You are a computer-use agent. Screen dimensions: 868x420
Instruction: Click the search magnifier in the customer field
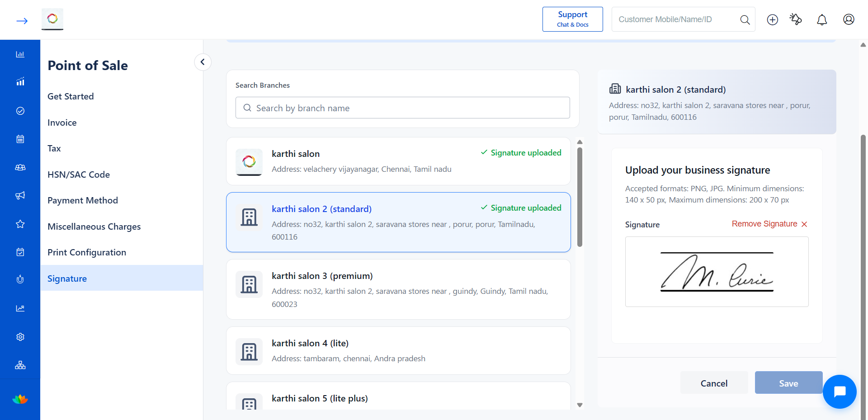[745, 19]
